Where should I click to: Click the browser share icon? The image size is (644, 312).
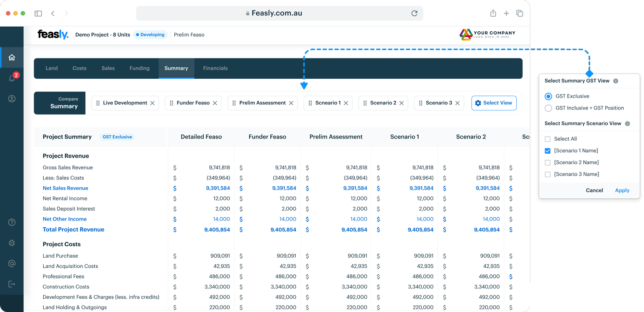(x=493, y=13)
